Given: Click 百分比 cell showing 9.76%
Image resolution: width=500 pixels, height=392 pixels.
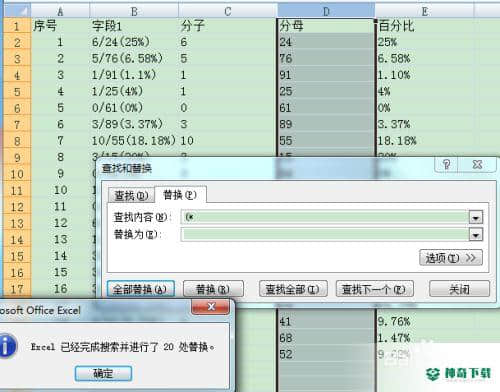Looking at the screenshot, I should pos(425,321).
